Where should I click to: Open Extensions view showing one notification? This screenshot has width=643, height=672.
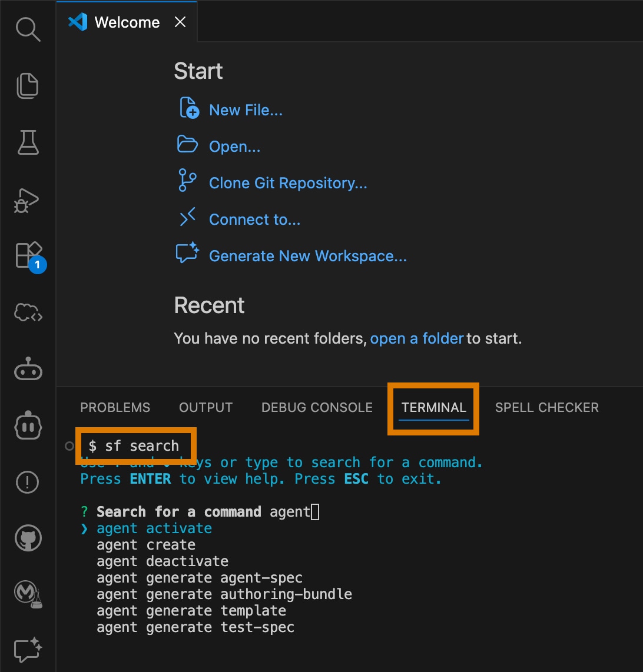pos(28,255)
